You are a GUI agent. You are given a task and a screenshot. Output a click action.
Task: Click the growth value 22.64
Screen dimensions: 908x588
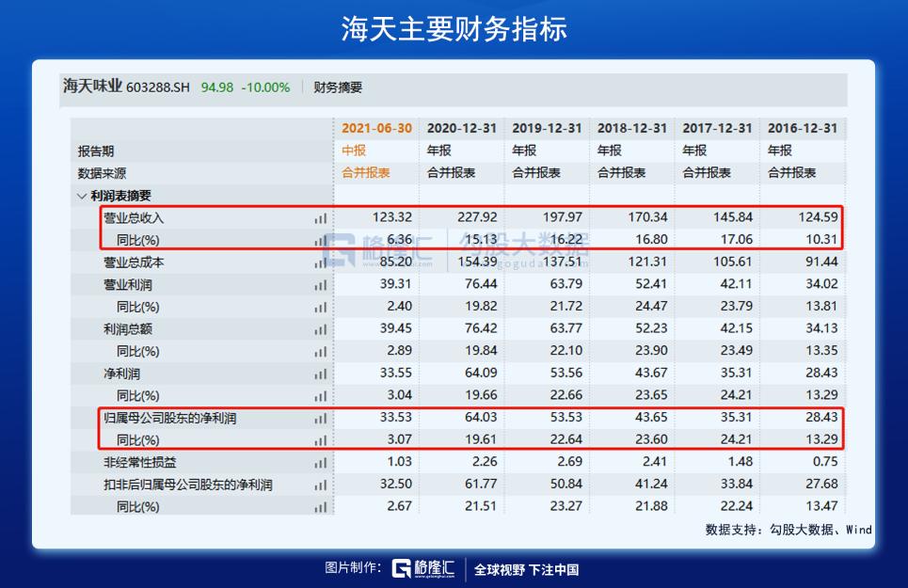566,440
